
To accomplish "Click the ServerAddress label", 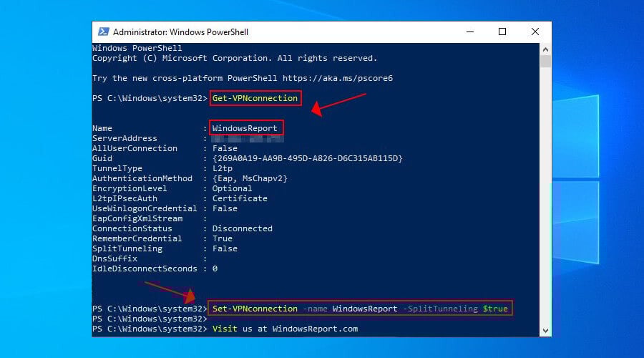I will (125, 138).
